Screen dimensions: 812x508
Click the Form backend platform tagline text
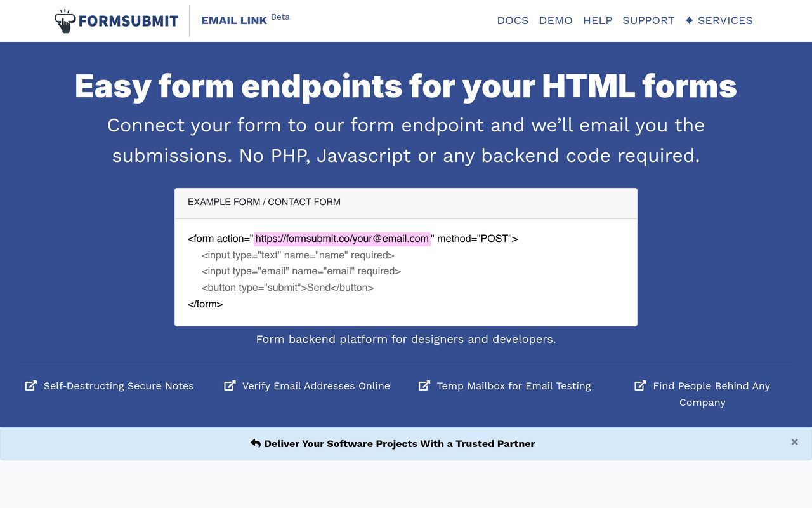[x=406, y=339]
